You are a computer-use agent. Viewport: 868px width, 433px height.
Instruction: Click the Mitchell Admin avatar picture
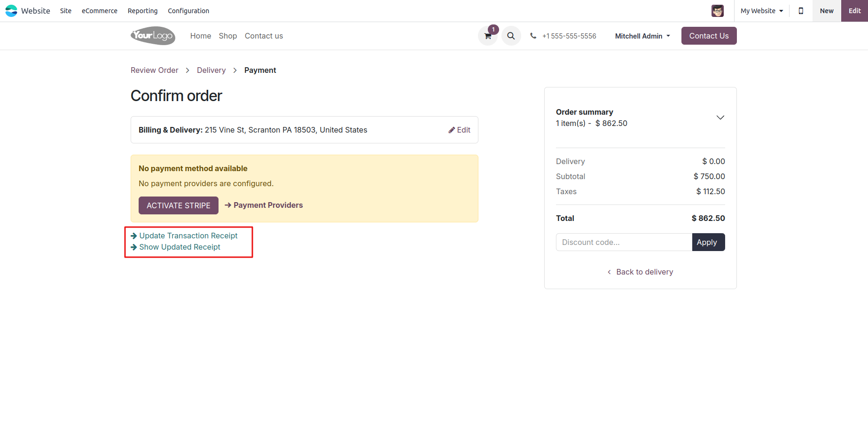[717, 11]
